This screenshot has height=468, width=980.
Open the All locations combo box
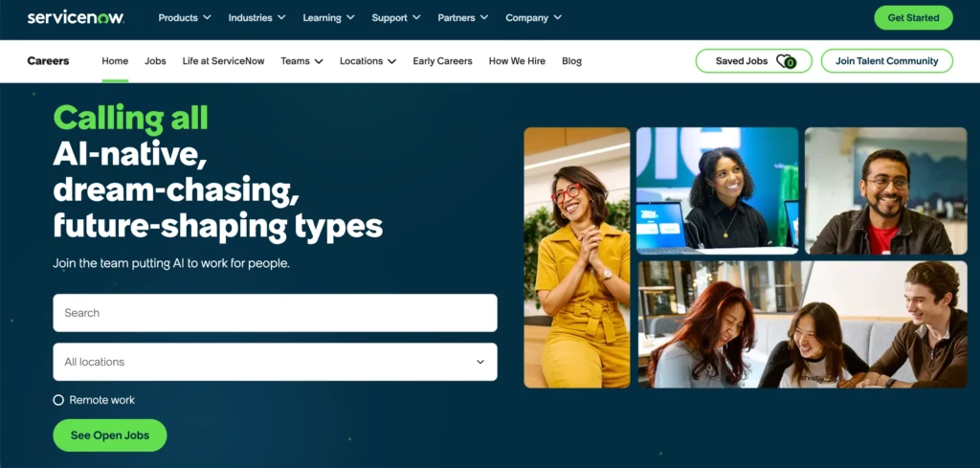[275, 362]
